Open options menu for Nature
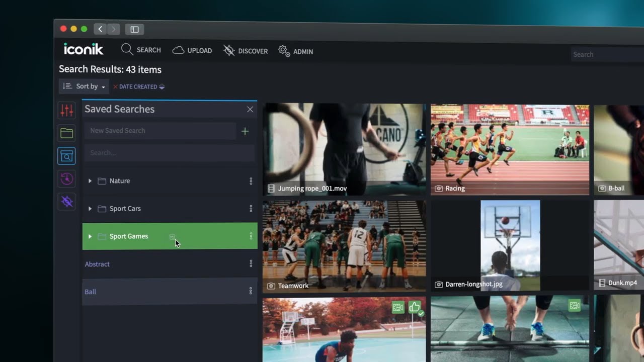Screen dimensions: 644x362 pyautogui.click(x=251, y=181)
